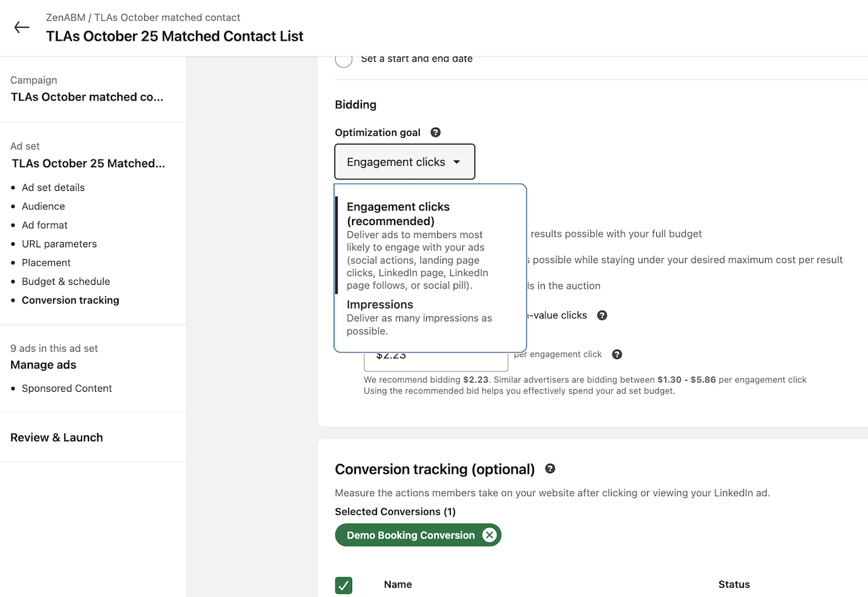Click the help icon beside Conversion tracking heading
This screenshot has width=868, height=597.
[549, 468]
